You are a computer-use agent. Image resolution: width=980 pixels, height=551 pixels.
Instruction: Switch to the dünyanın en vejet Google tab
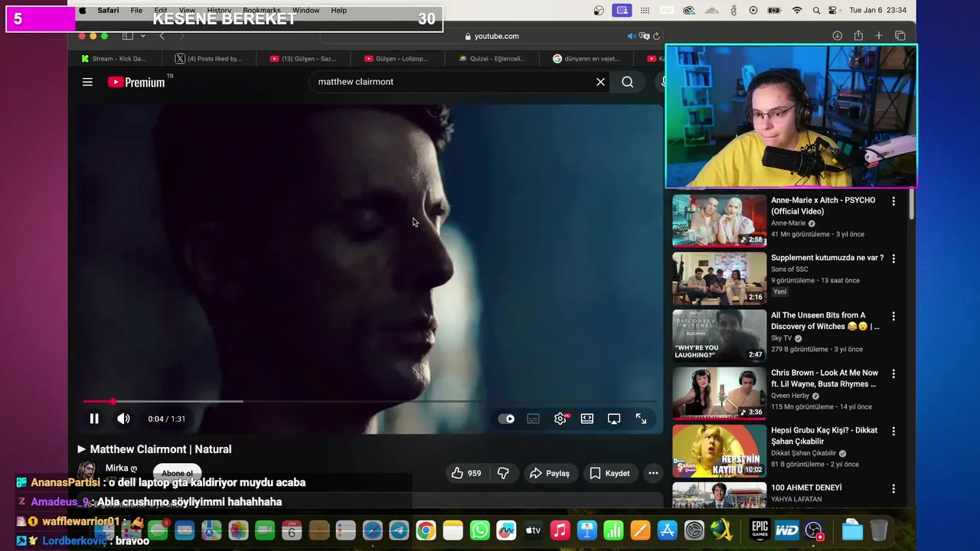pos(586,58)
